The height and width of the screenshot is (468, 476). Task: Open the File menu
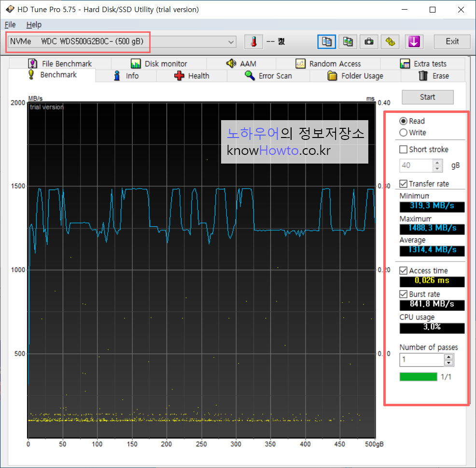click(x=10, y=25)
